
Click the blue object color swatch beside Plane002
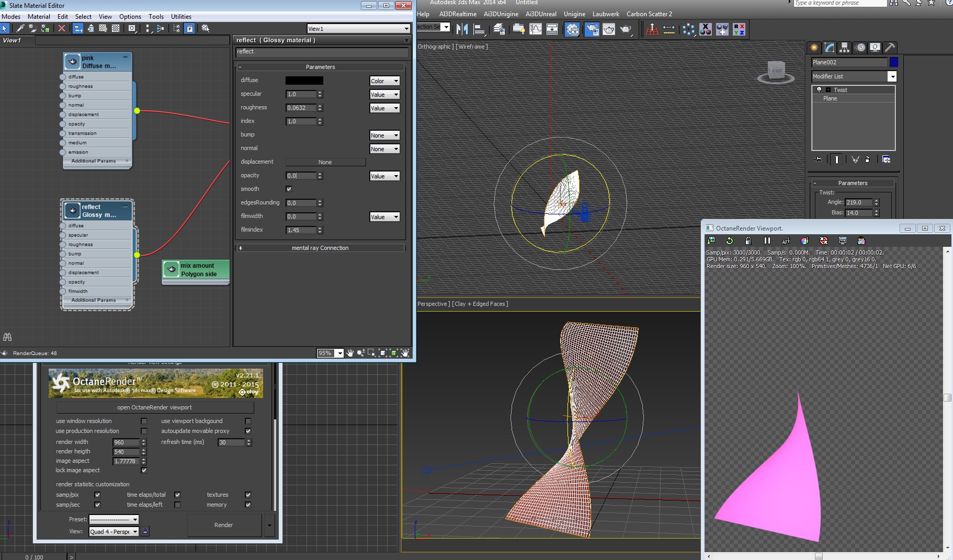click(894, 62)
